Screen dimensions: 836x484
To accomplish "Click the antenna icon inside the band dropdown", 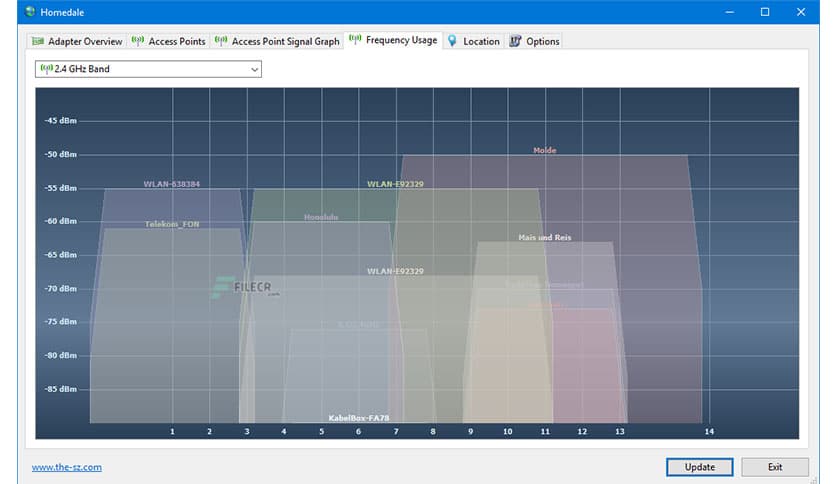I will point(45,70).
